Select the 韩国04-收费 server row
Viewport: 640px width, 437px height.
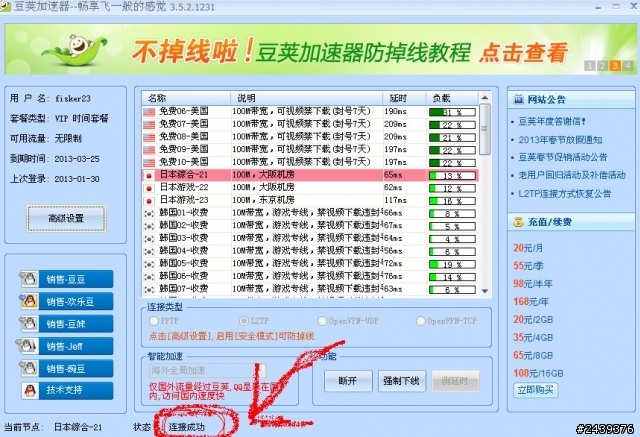point(310,251)
